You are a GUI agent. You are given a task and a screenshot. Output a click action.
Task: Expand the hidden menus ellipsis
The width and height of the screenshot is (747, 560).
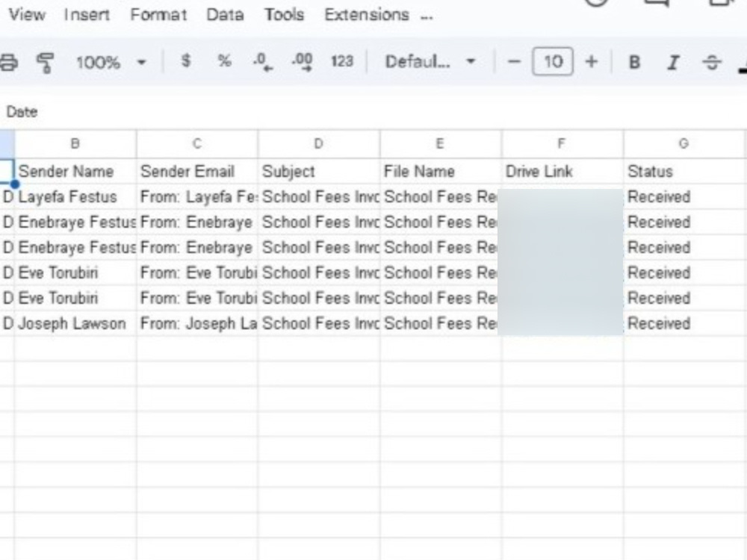click(427, 16)
